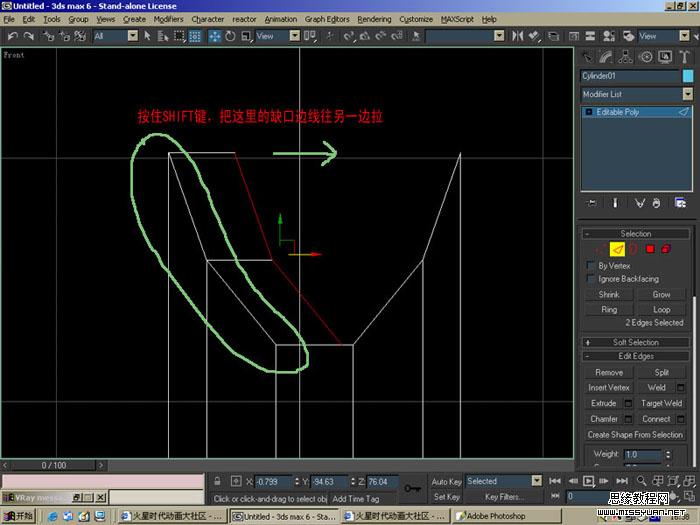700x525 pixels.
Task: Toggle the Auto Key mode
Action: click(x=446, y=482)
